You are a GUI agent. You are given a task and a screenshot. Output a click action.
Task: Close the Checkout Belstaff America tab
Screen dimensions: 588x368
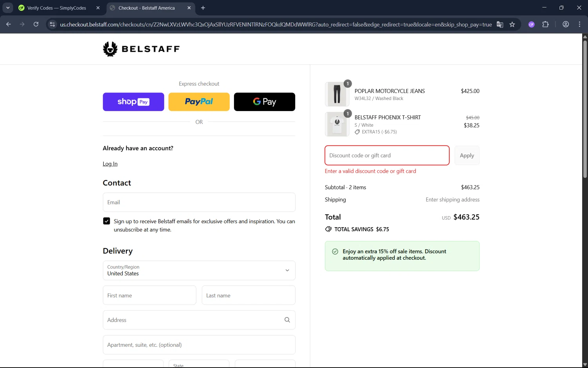click(x=189, y=8)
